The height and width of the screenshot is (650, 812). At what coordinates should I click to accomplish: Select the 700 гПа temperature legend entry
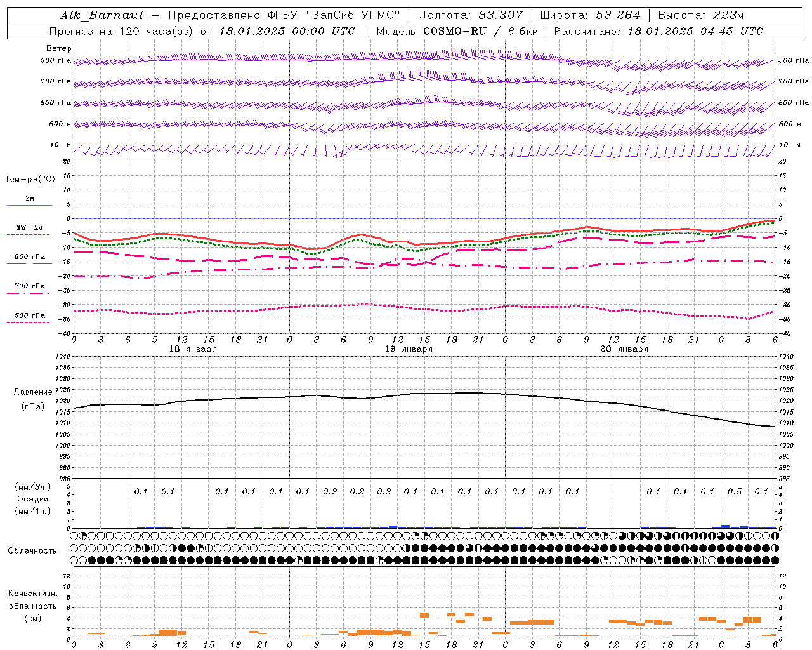[30, 286]
